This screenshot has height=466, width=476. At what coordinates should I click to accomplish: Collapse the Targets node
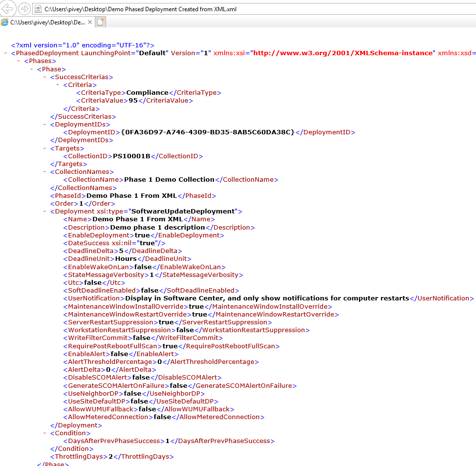(x=44, y=148)
